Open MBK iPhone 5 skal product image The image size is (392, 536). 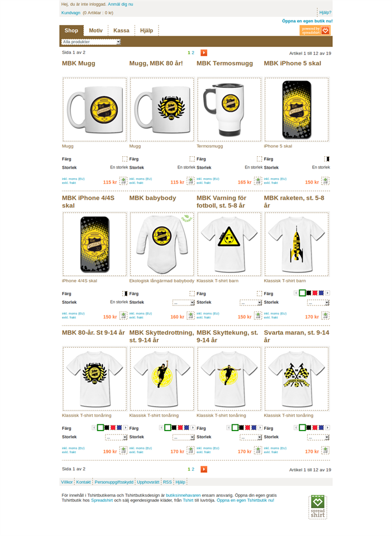click(x=297, y=109)
